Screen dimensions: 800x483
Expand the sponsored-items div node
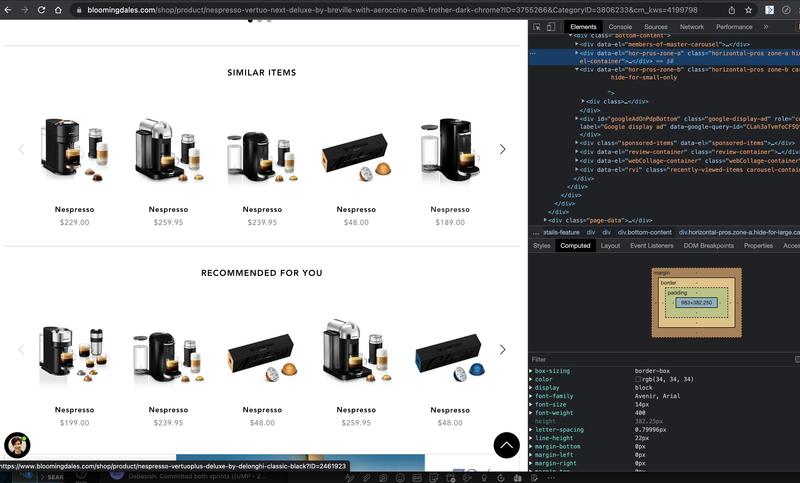tap(577, 143)
